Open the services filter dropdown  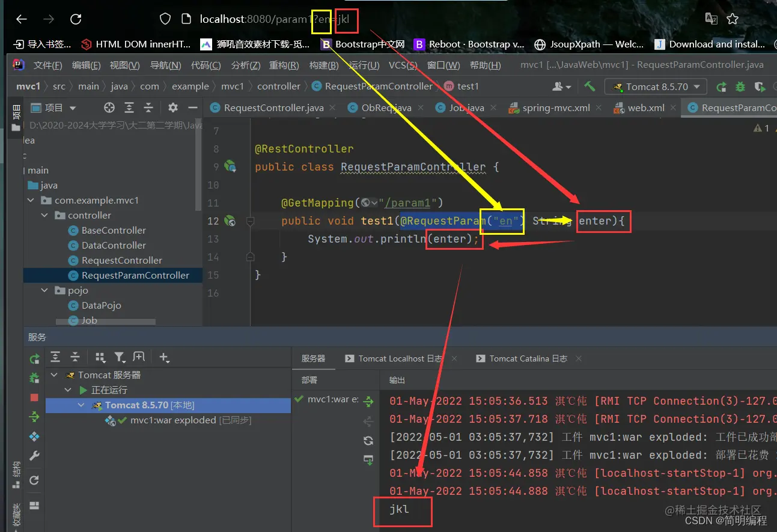120,357
